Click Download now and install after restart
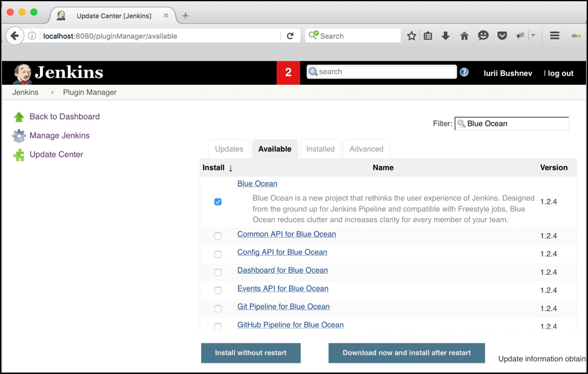This screenshot has width=588, height=374. [407, 353]
